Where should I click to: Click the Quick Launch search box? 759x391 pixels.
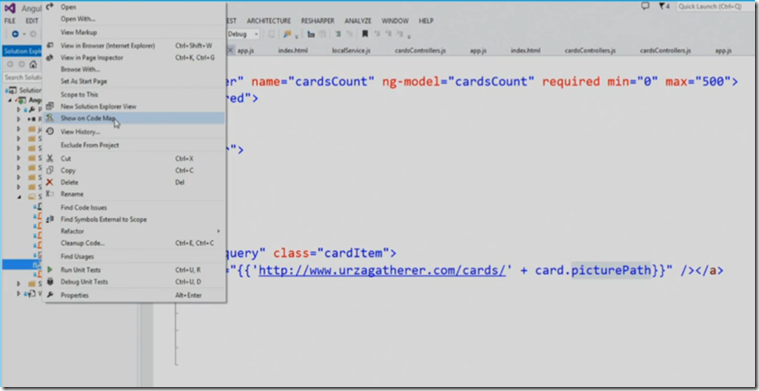click(x=715, y=6)
